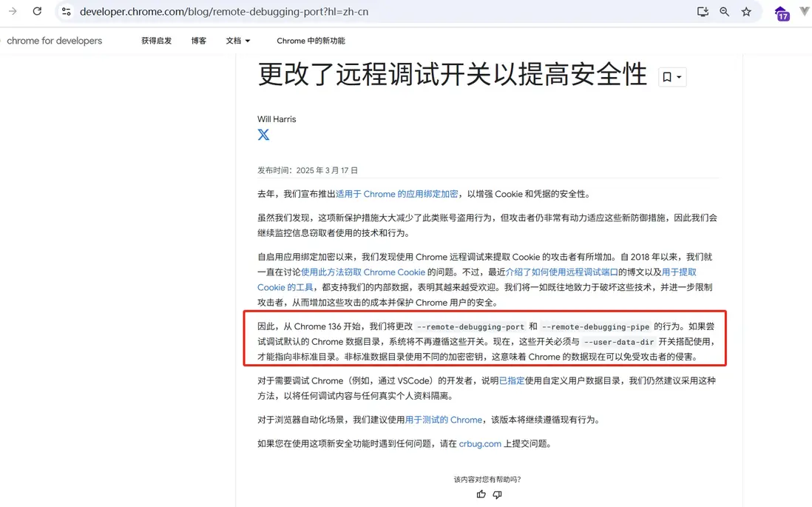Click the --remote-debugging-port code text
This screenshot has height=507, width=812.
[470, 326]
